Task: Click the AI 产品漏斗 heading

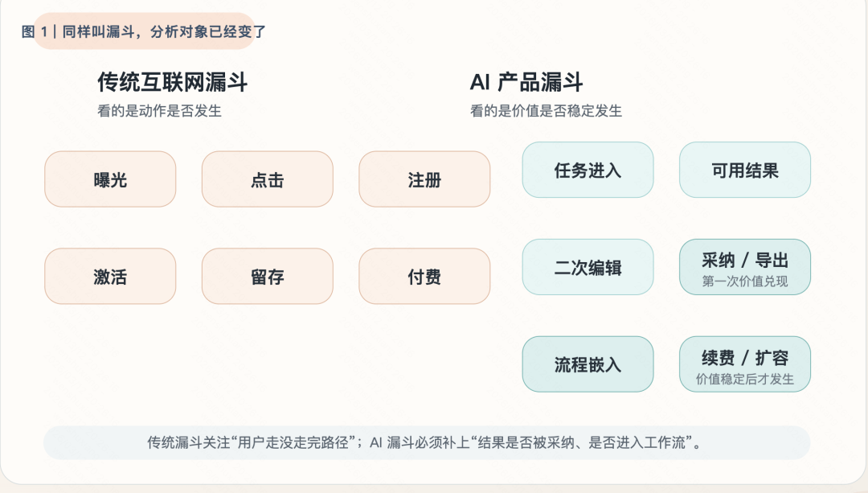Action: [x=526, y=82]
